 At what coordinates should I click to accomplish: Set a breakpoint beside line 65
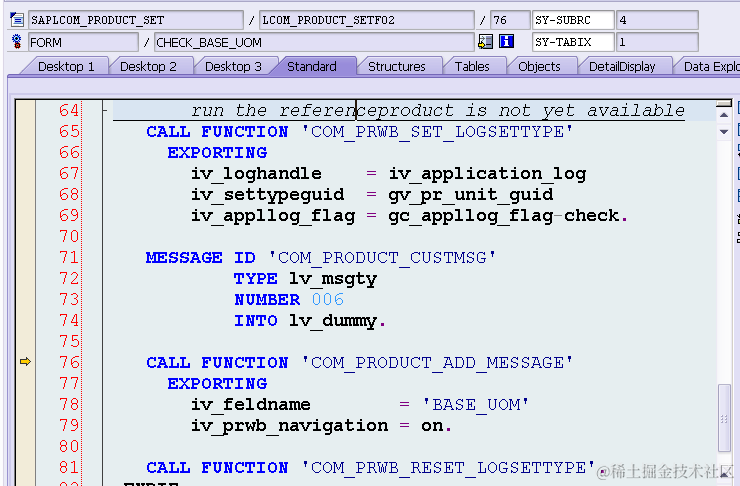coord(25,131)
